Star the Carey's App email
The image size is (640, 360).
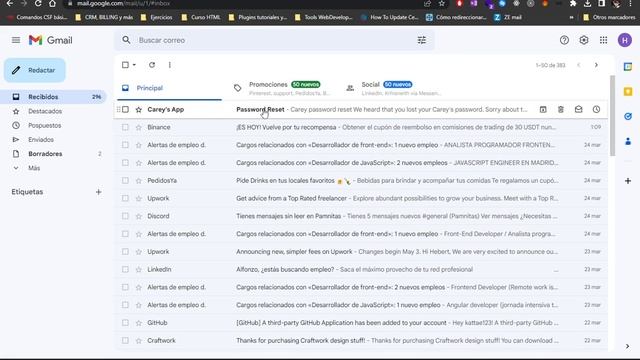coord(139,109)
